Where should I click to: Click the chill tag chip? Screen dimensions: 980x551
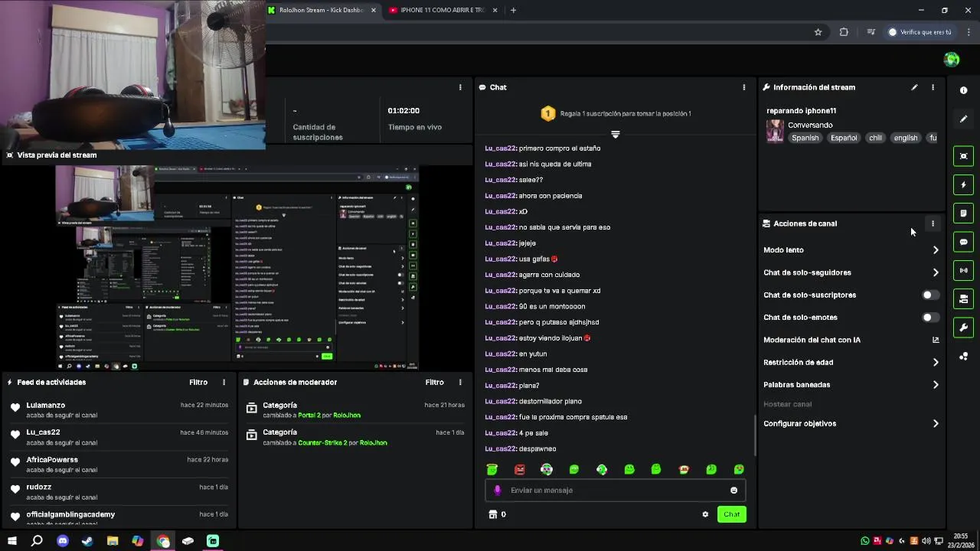875,138
